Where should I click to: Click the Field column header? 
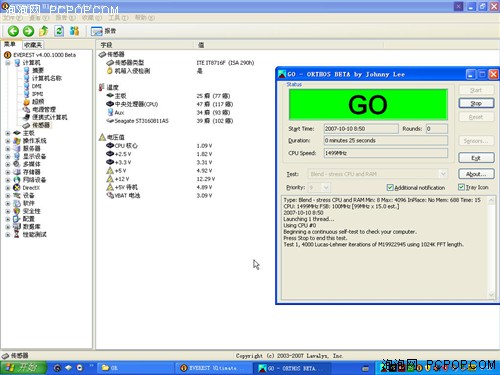pyautogui.click(x=145, y=45)
